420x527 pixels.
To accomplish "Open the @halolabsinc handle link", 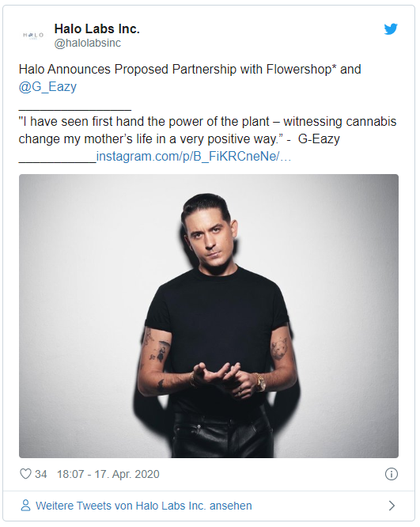I will coord(87,43).
